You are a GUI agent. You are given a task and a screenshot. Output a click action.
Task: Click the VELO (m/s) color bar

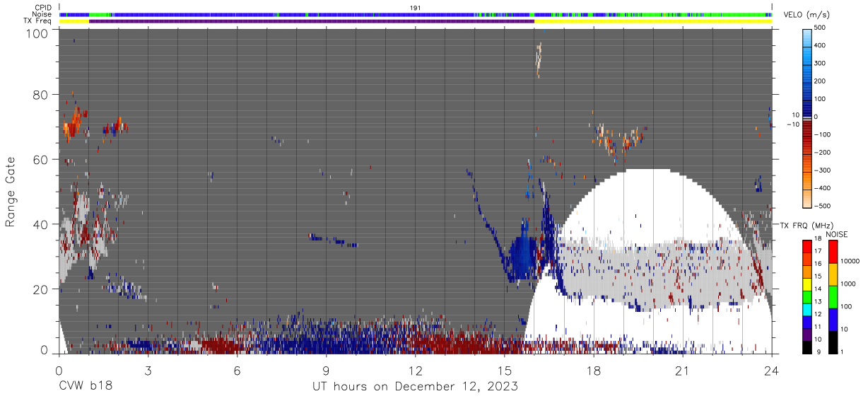(x=807, y=117)
